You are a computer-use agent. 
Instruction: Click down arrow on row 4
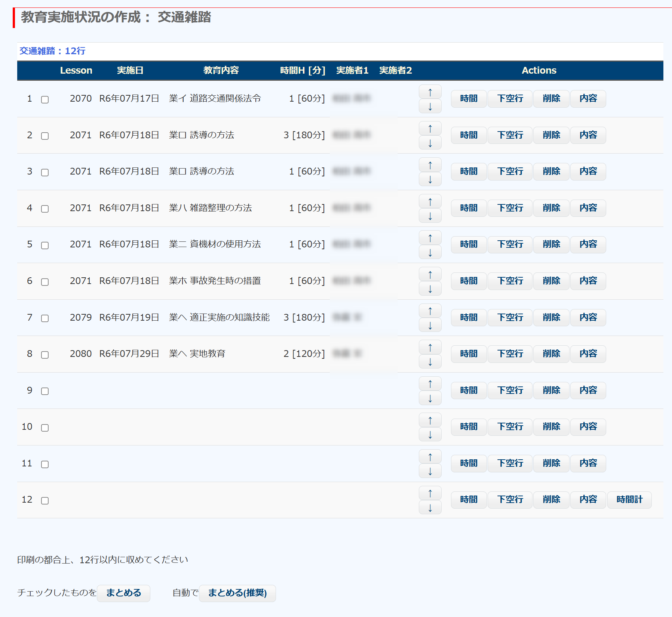[x=430, y=216]
